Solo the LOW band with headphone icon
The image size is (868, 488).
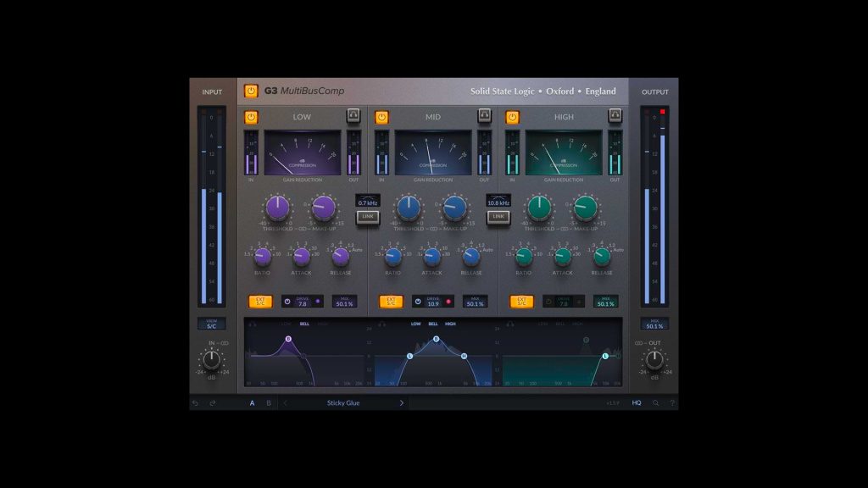tap(353, 116)
